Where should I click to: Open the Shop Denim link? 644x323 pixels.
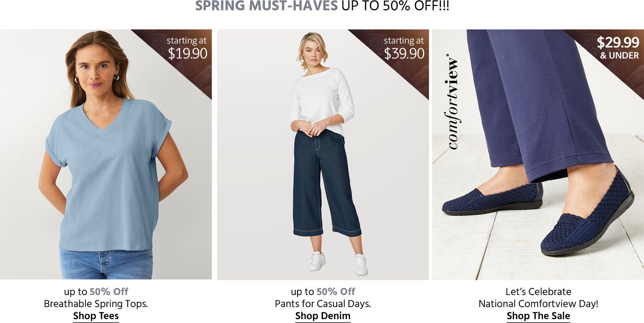(x=323, y=316)
